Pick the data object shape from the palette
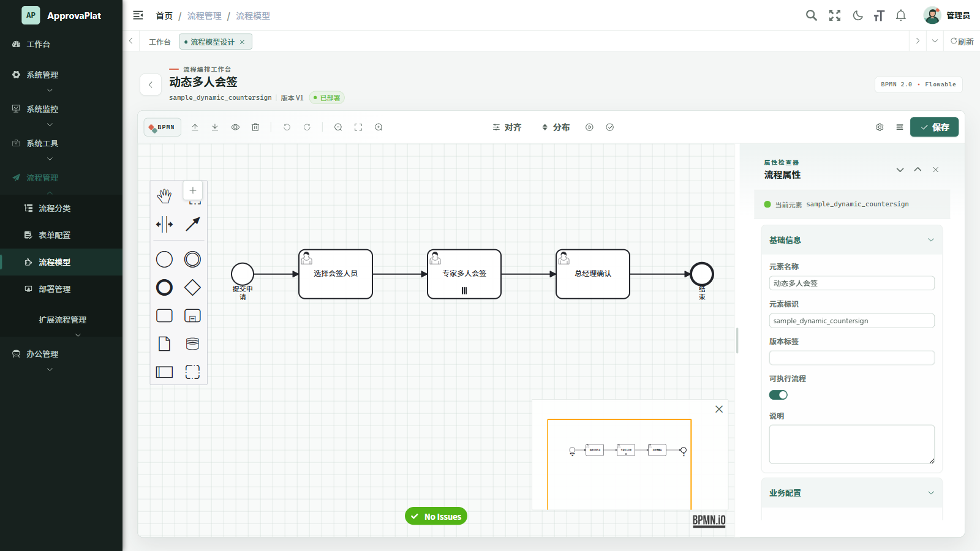The height and width of the screenshot is (551, 980). (x=164, y=344)
